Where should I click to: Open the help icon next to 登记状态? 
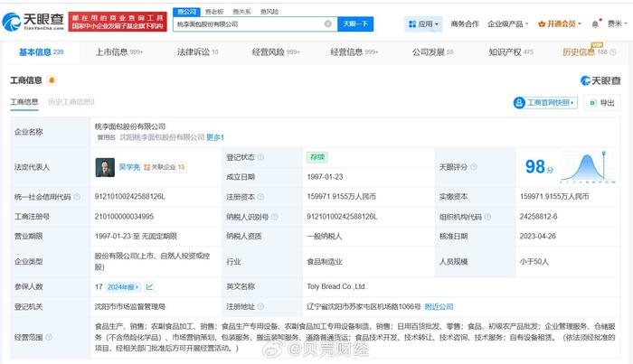tap(260, 157)
